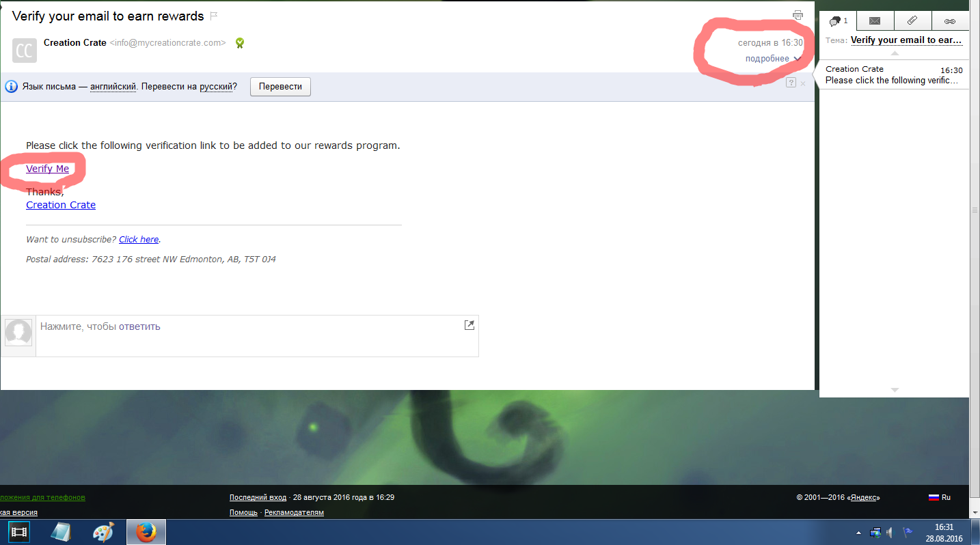Click the browser vertical scrollbar down arrow
Viewport: 980px width, 545px height.
click(x=975, y=512)
